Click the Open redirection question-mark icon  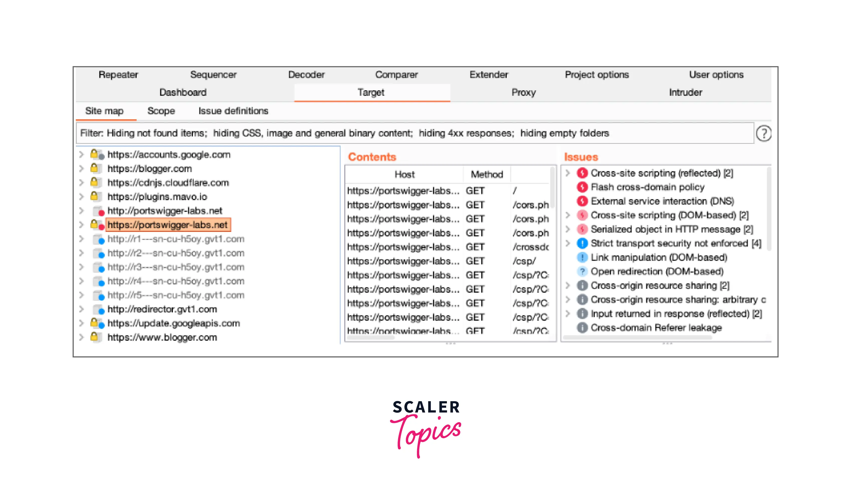pyautogui.click(x=582, y=271)
